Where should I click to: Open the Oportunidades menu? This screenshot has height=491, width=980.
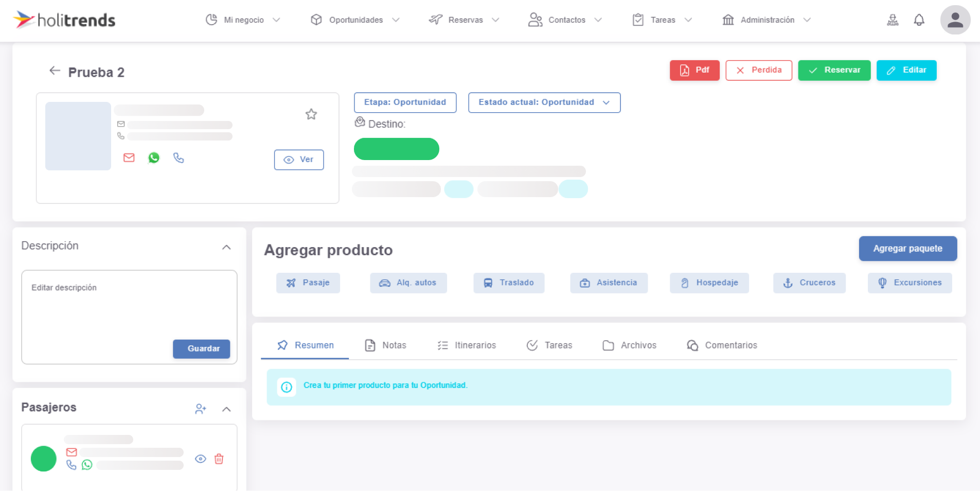click(x=355, y=20)
